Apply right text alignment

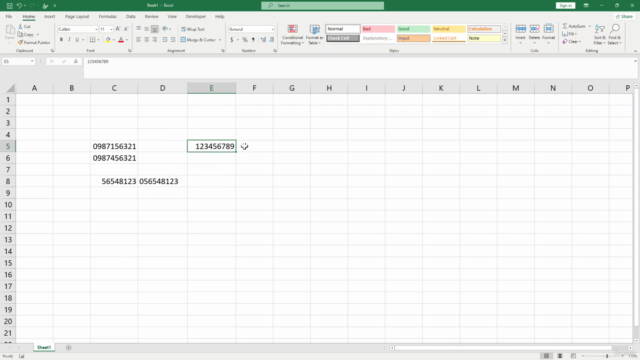click(x=155, y=40)
